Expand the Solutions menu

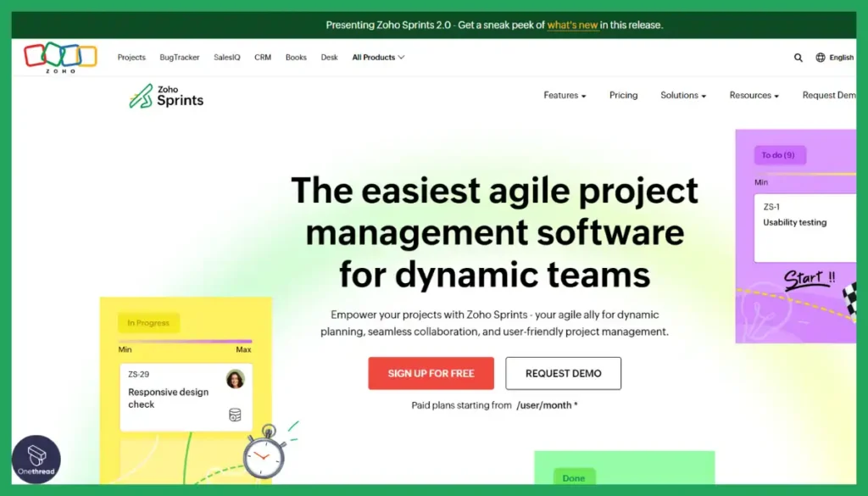(683, 95)
